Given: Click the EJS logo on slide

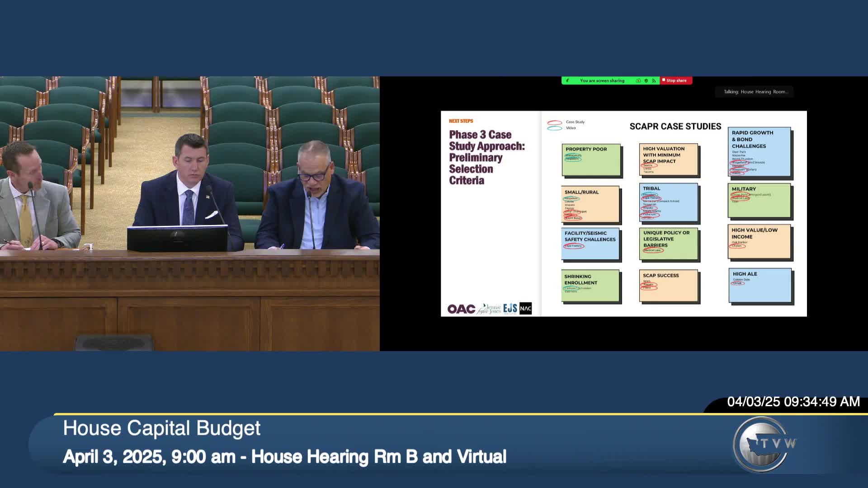Looking at the screenshot, I should [x=510, y=308].
